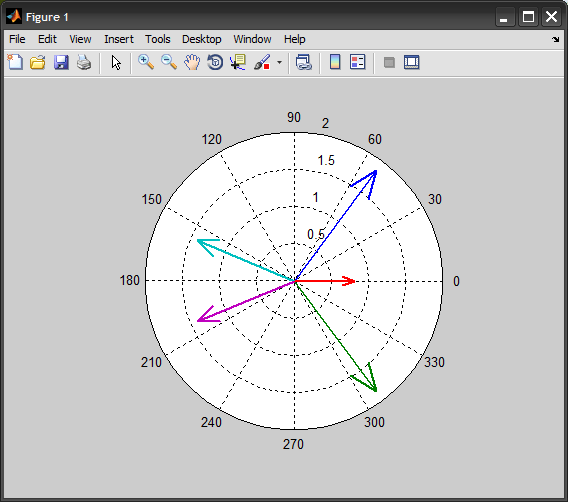Open the Brush color dropdown arrow

[279, 62]
